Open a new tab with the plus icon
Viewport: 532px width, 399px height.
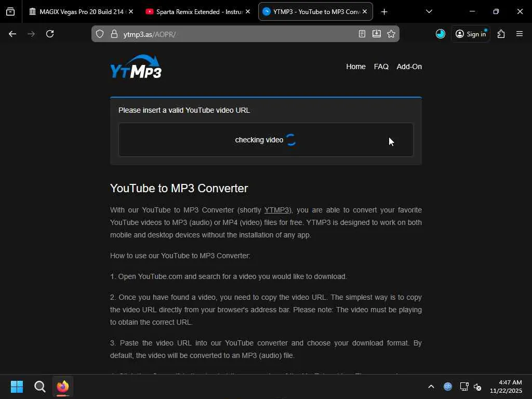click(384, 12)
